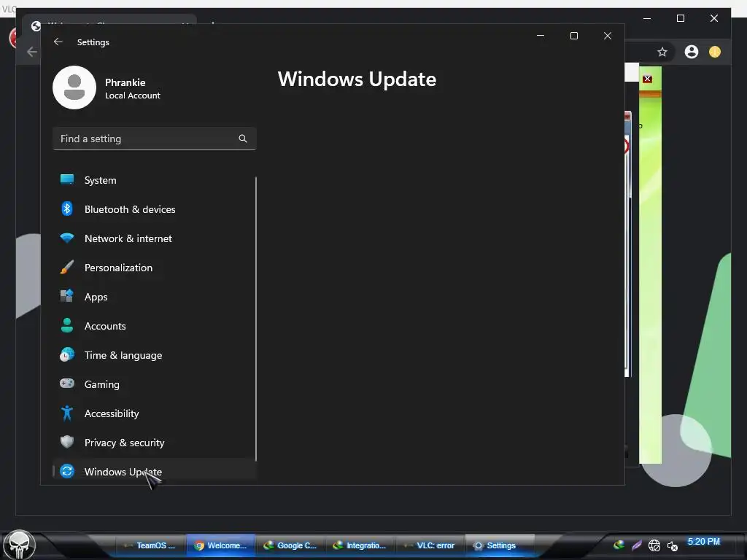Click the Settings sidebar scrollbar

tap(256, 319)
